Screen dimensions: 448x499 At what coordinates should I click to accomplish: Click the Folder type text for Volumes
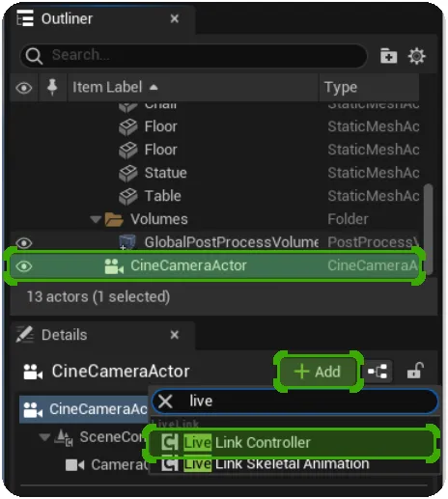pyautogui.click(x=348, y=219)
